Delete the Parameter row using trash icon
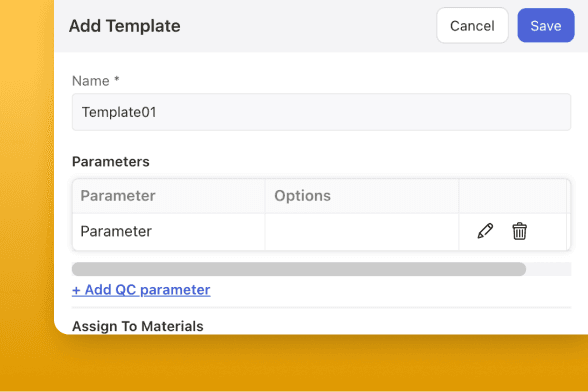Screen dimensions: 588x392 point(519,231)
